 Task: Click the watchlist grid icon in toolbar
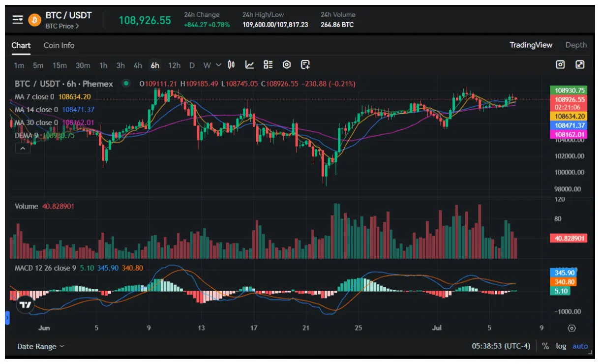pyautogui.click(x=268, y=64)
